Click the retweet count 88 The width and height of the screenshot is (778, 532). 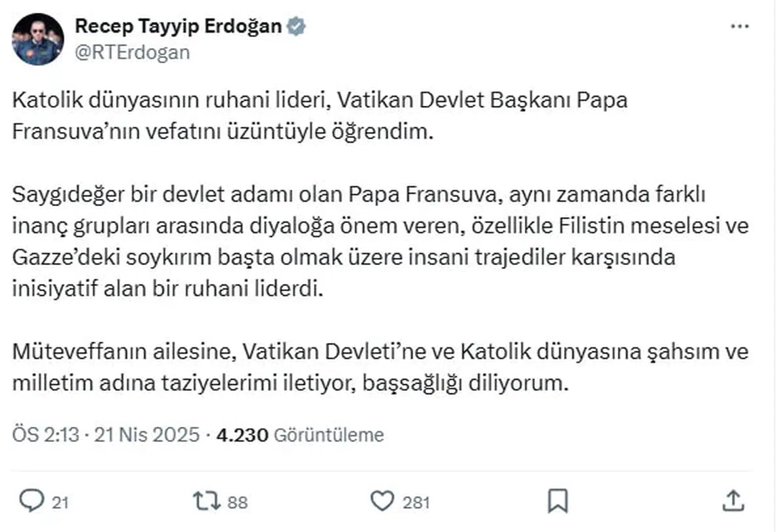click(x=238, y=503)
